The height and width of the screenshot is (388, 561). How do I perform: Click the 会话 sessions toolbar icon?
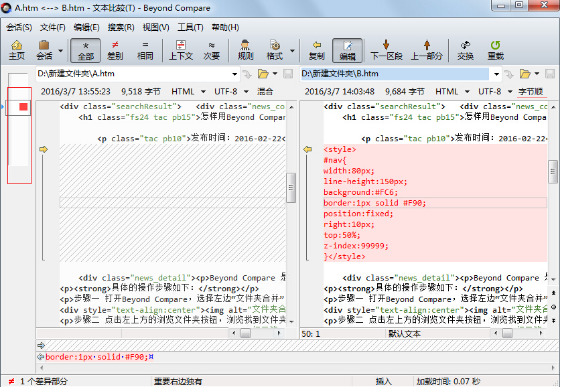pyautogui.click(x=44, y=50)
